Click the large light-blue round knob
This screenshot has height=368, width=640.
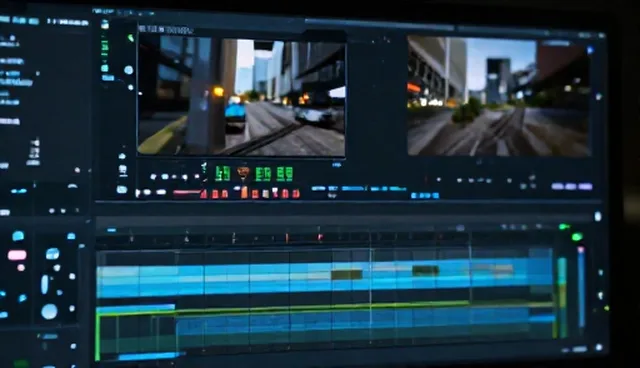pyautogui.click(x=49, y=312)
